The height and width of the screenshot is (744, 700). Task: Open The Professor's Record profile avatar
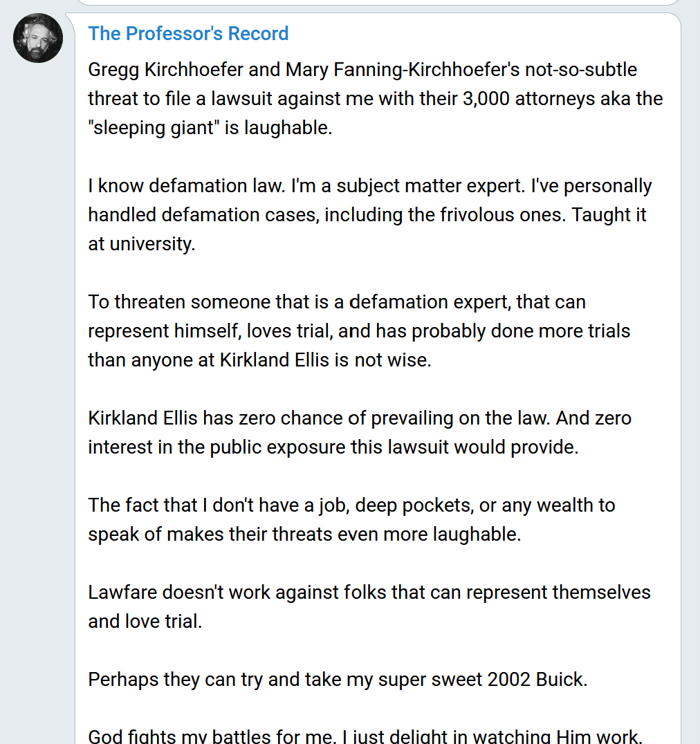[38, 38]
